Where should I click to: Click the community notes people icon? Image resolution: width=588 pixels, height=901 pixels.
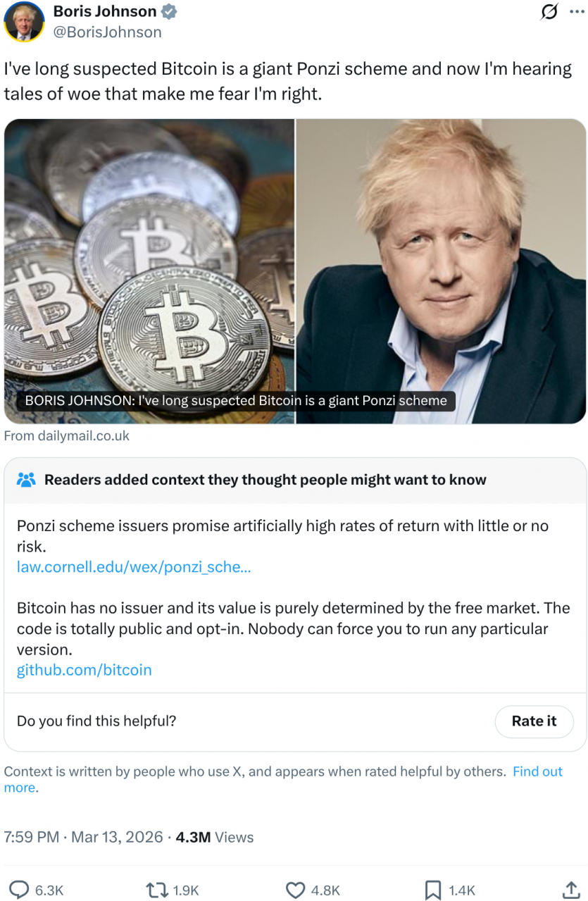point(26,480)
